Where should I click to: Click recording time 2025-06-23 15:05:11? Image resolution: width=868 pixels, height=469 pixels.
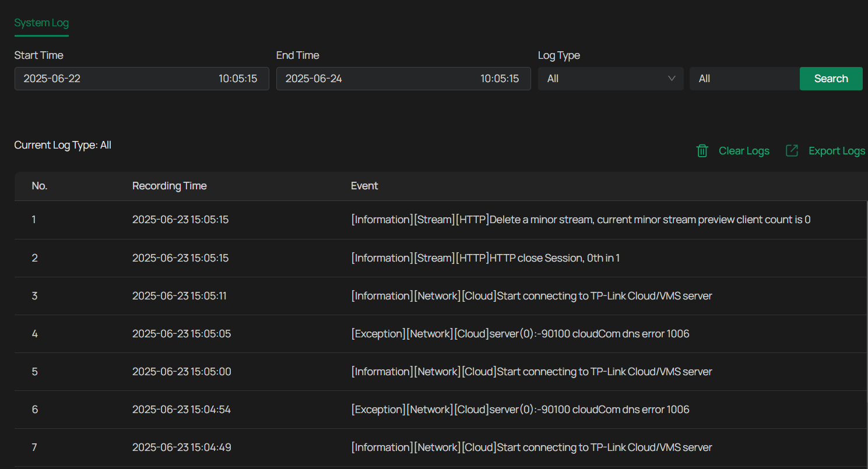(180, 296)
